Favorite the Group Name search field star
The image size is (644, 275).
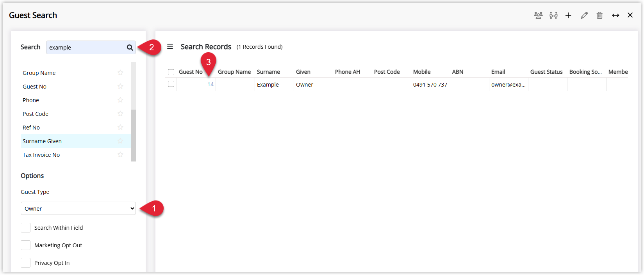120,73
